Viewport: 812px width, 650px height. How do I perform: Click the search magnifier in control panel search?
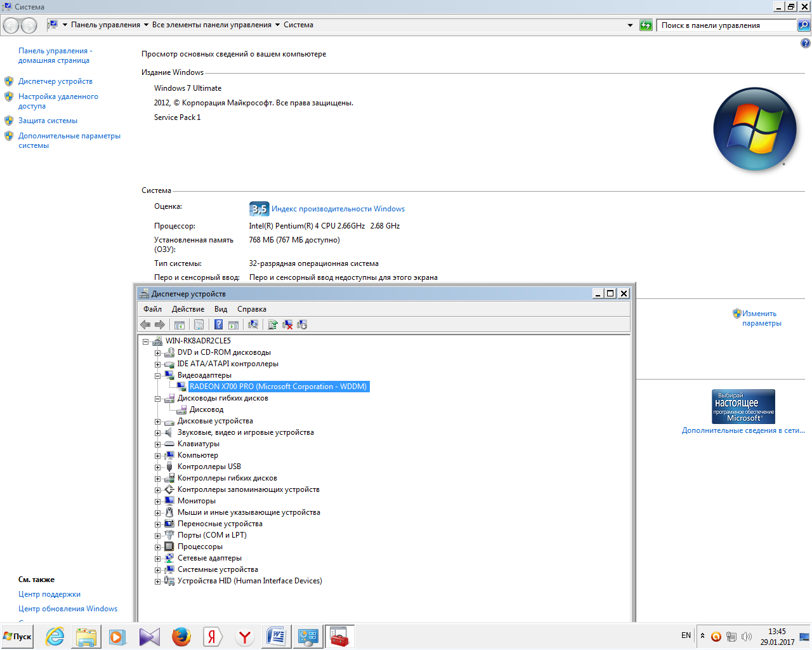[804, 25]
